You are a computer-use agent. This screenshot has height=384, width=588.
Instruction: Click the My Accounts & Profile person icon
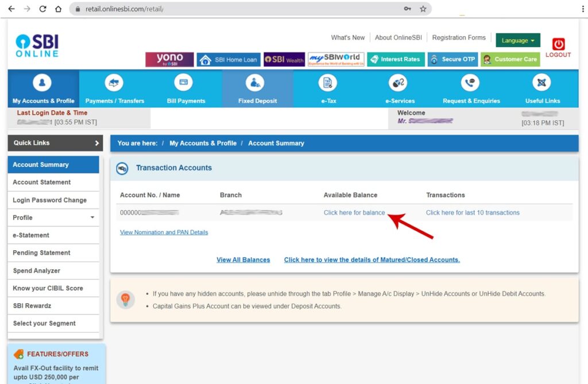coord(42,83)
